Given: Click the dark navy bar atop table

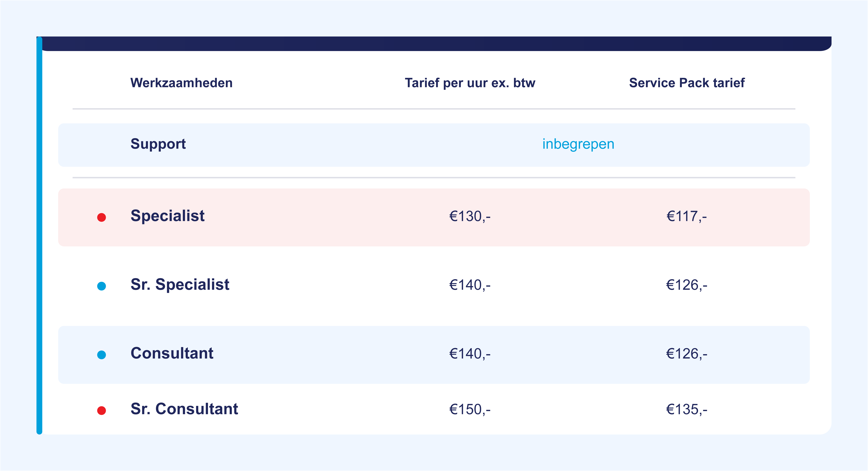Looking at the screenshot, I should (x=435, y=44).
